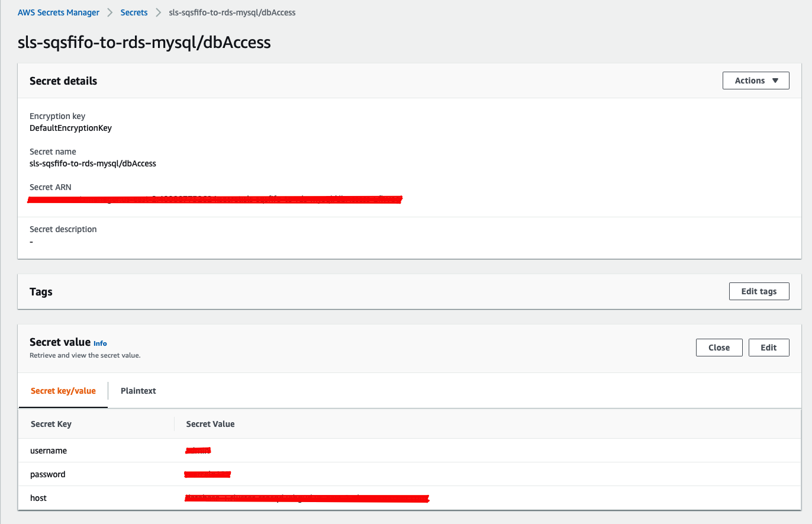Click the Edit tags button
Image resolution: width=812 pixels, height=524 pixels.
coord(759,291)
